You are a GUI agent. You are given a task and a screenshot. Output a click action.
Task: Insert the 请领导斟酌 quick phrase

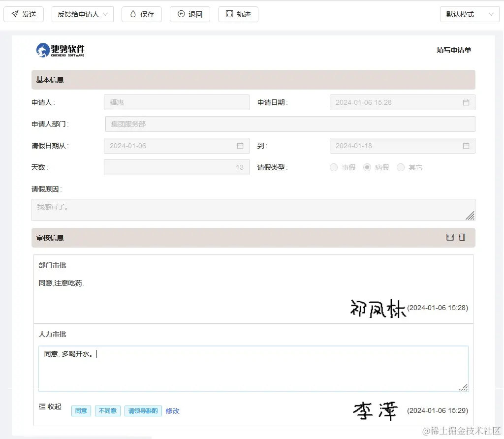[x=143, y=411]
